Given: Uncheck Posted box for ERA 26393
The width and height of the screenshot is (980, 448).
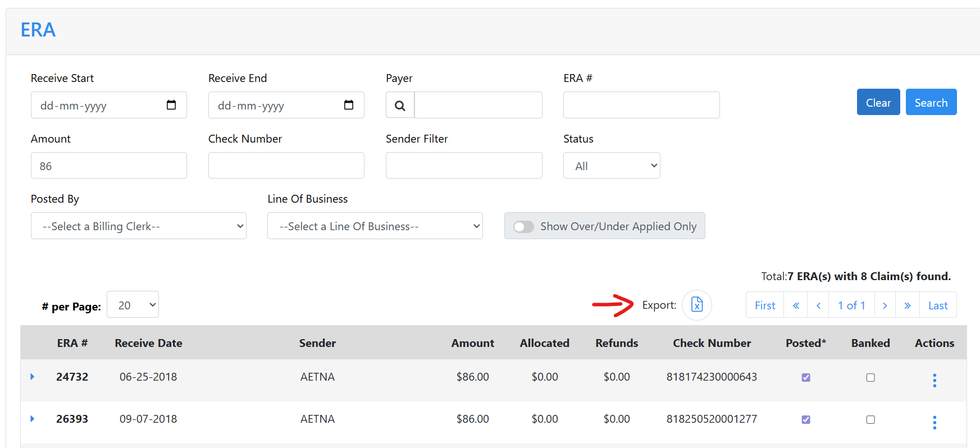Looking at the screenshot, I should pyautogui.click(x=806, y=420).
